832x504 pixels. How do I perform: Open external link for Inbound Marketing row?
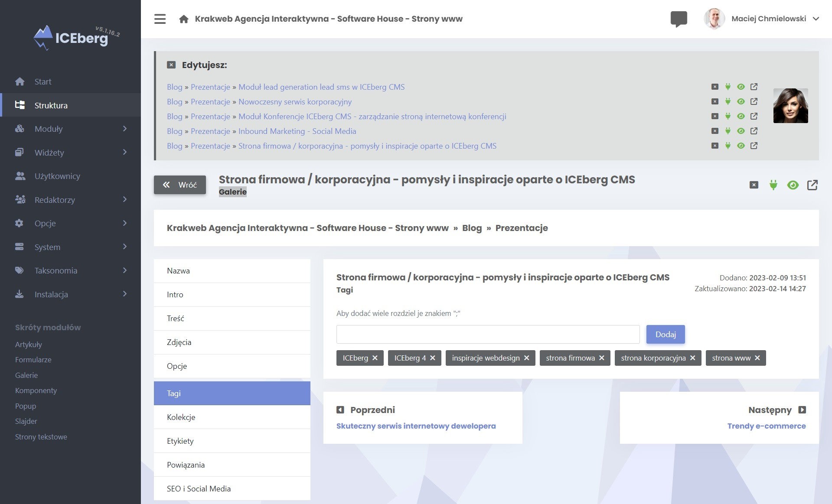click(x=754, y=131)
